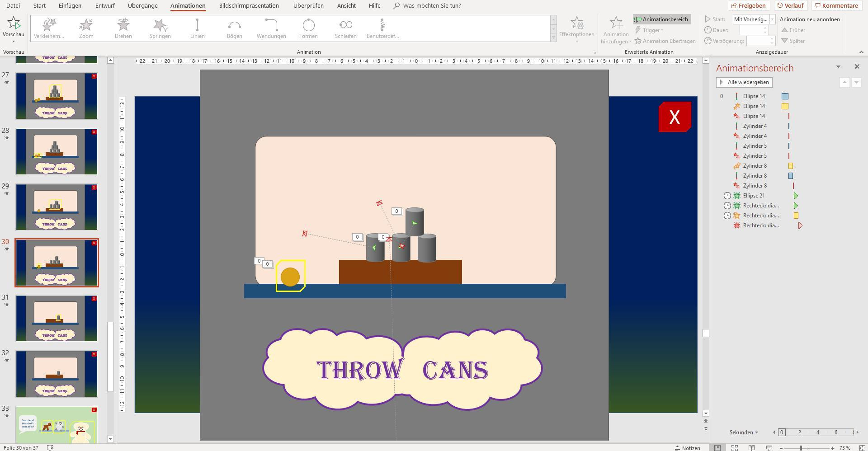Open the Trigger dropdown
Viewport: 868px width, 451px height.
click(x=649, y=30)
